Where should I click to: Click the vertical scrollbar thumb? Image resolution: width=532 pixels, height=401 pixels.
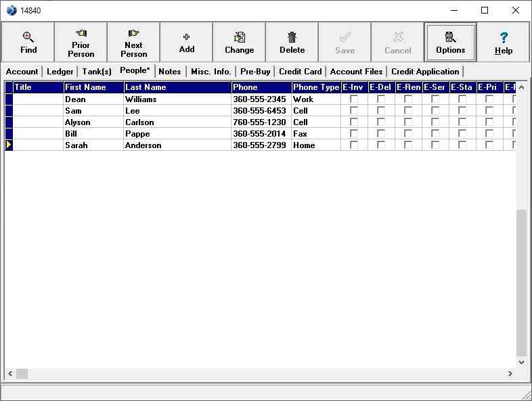[521, 283]
